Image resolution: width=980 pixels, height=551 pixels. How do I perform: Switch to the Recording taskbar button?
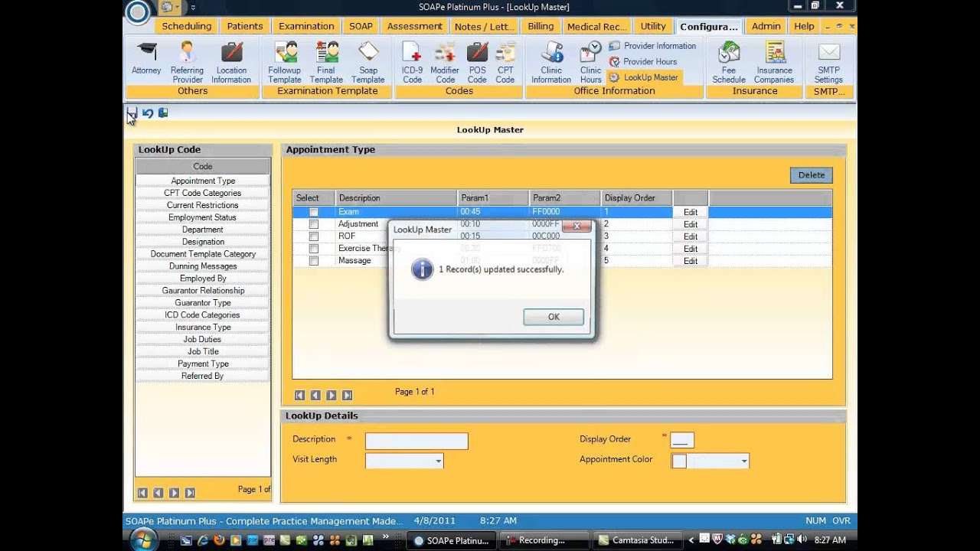click(544, 540)
